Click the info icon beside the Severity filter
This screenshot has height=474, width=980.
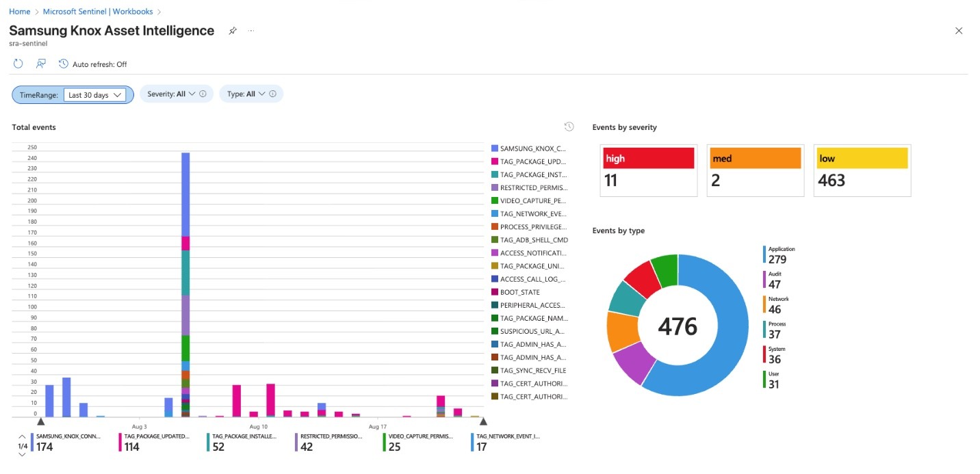pyautogui.click(x=201, y=94)
